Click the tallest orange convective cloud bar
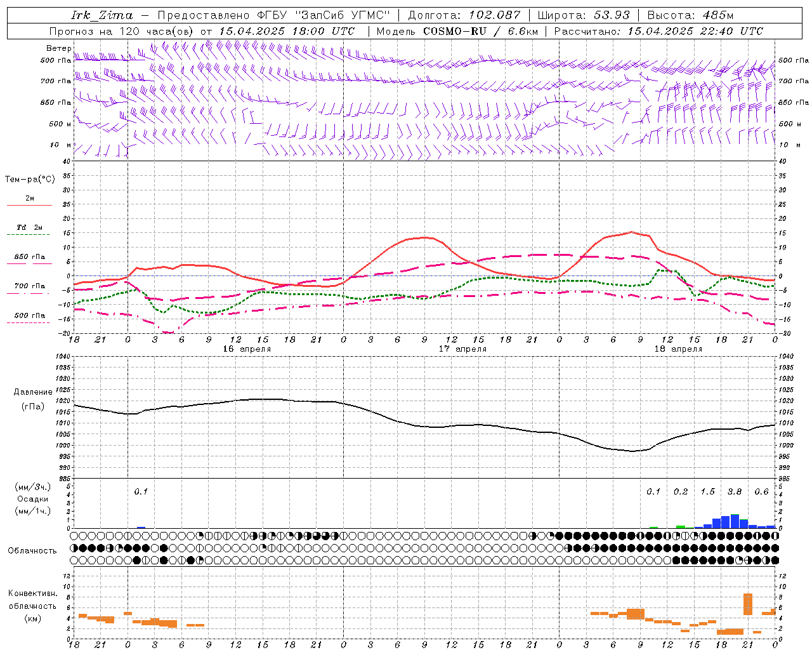The height and width of the screenshot is (650, 812). (748, 604)
